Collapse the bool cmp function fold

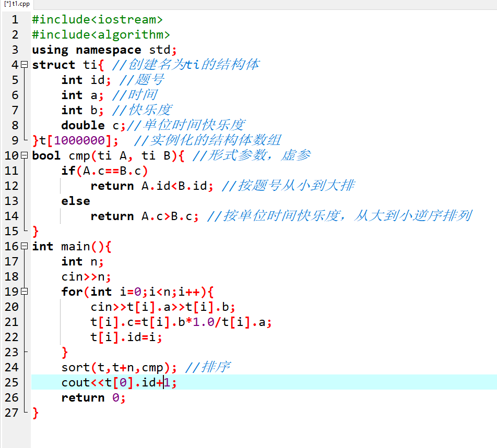pos(24,155)
